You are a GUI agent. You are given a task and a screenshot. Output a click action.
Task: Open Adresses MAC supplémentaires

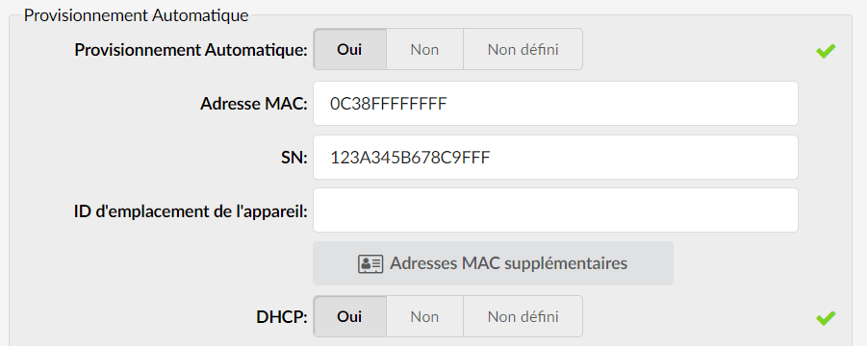(x=493, y=263)
